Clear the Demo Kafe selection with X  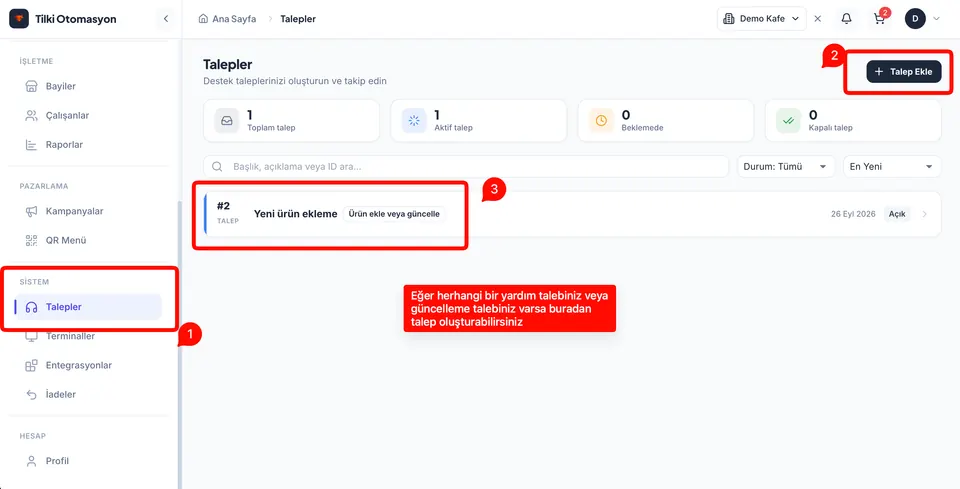(817, 19)
